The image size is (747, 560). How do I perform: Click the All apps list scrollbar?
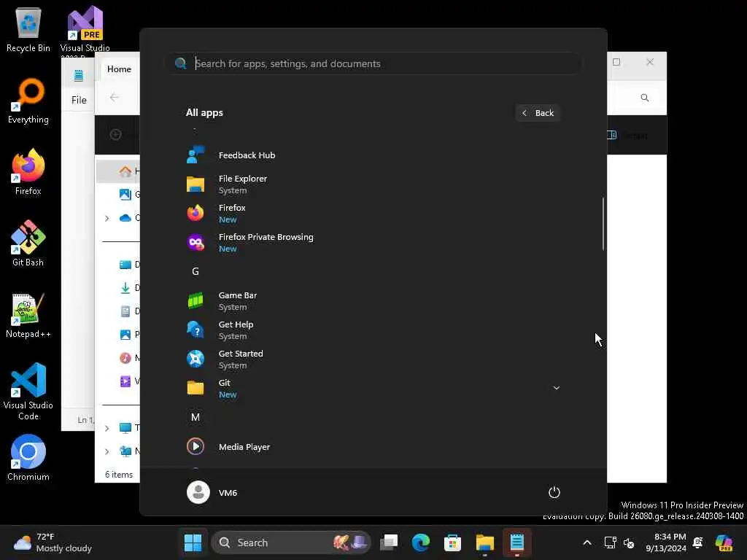[603, 224]
